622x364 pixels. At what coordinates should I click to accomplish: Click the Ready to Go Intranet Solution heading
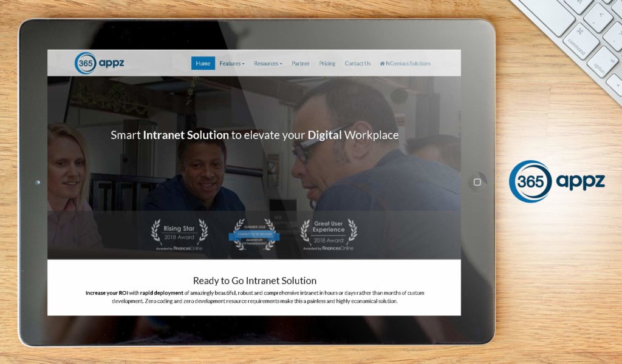254,280
